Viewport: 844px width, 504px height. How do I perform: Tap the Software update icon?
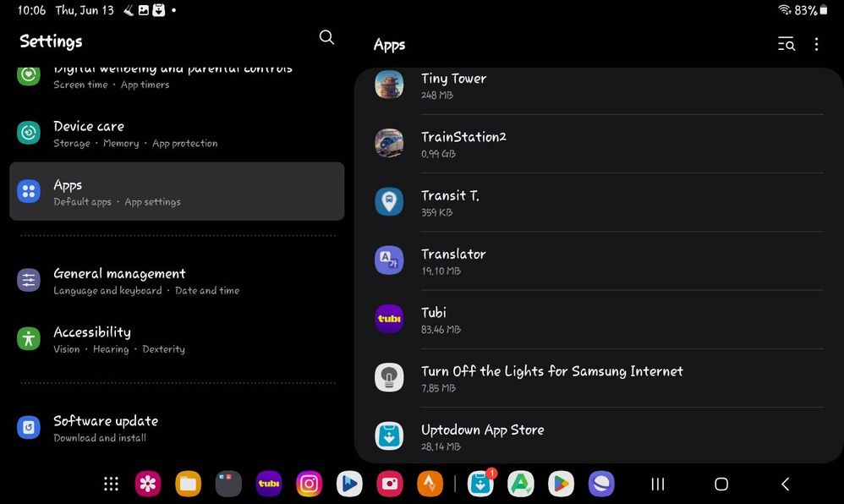click(x=29, y=428)
